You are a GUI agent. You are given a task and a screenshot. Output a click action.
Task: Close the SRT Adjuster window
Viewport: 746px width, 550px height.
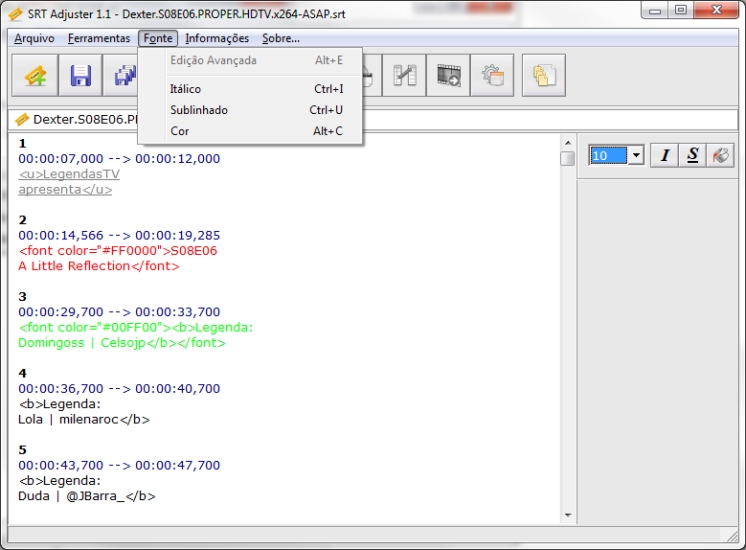coord(716,10)
